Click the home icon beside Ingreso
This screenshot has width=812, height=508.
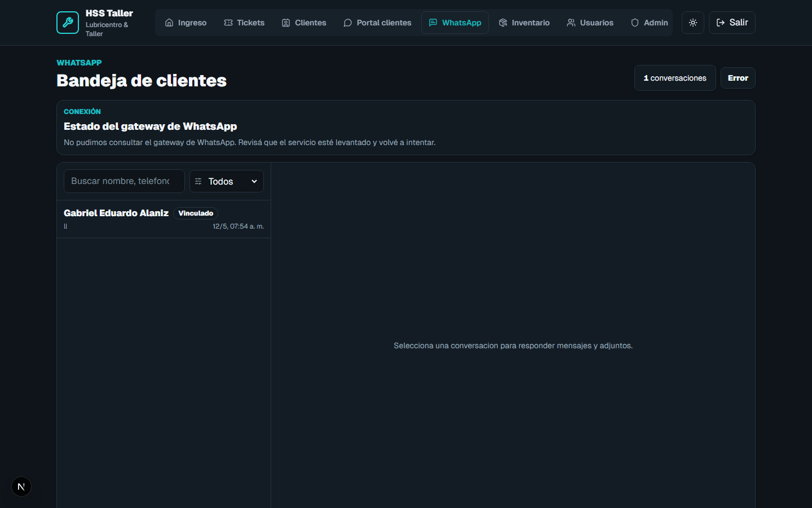[169, 23]
